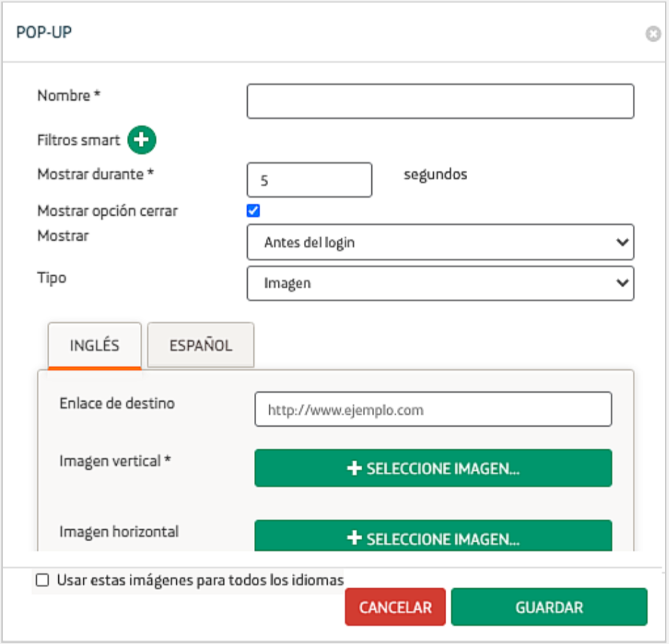Click the green plus icon for Filtros smart

pyautogui.click(x=142, y=139)
